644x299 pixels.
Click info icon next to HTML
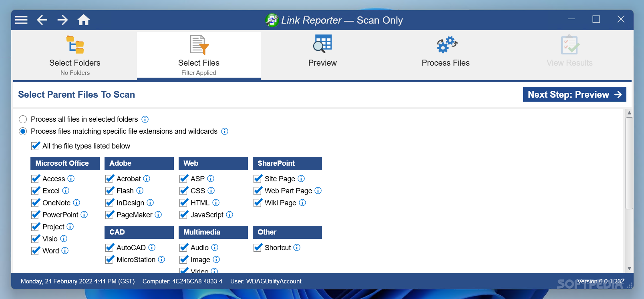(x=216, y=203)
